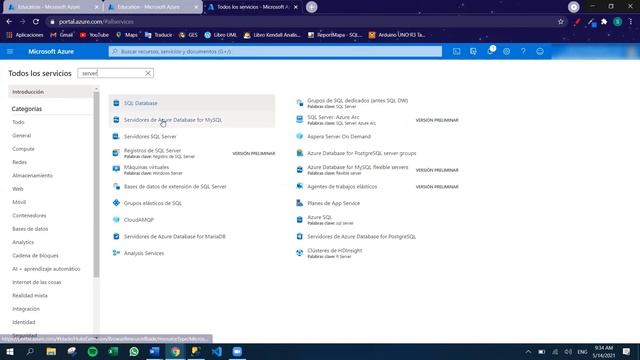This screenshot has width=640, height=360.
Task: Select the Redes category
Action: [x=20, y=162]
